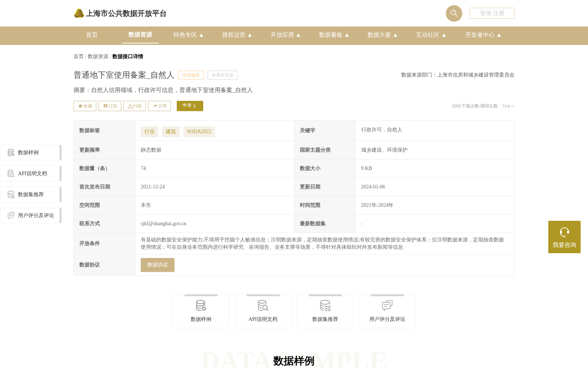
Task: Click the SODA2022 data tag
Action: click(x=199, y=132)
